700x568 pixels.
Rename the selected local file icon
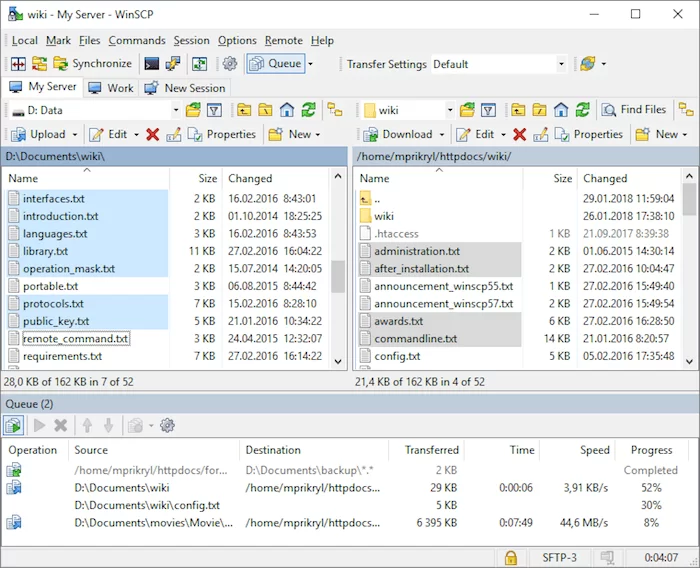point(174,134)
